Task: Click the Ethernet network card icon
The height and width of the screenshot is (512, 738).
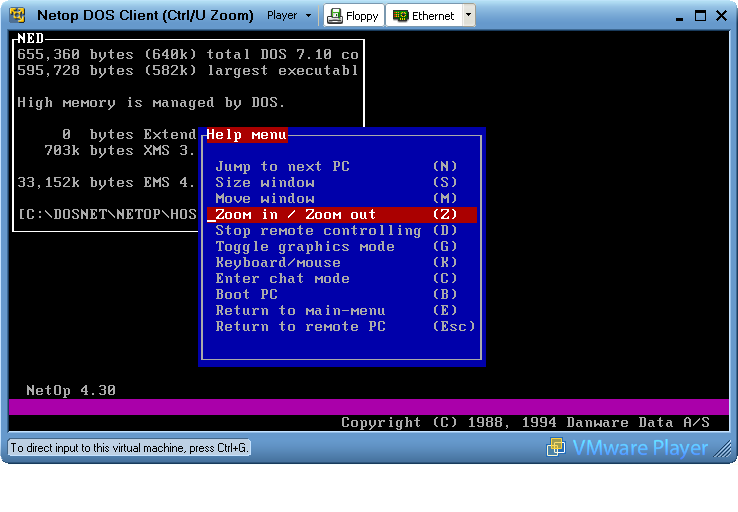Action: point(400,16)
